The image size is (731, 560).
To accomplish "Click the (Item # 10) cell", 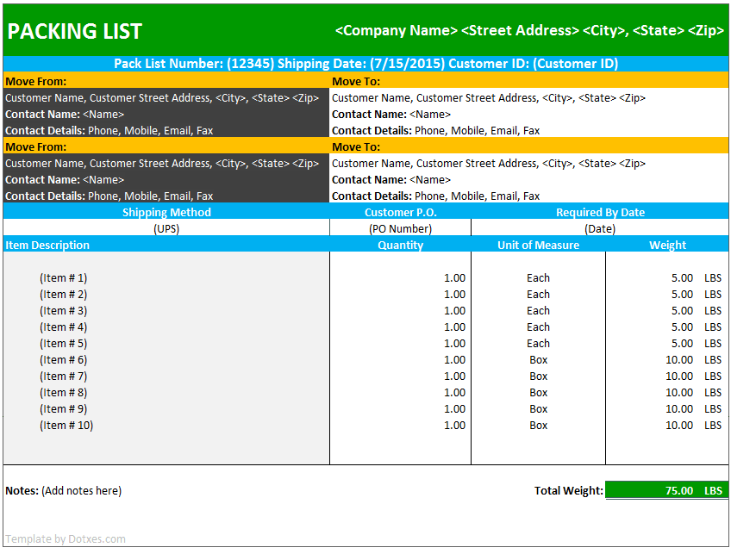I will (66, 426).
